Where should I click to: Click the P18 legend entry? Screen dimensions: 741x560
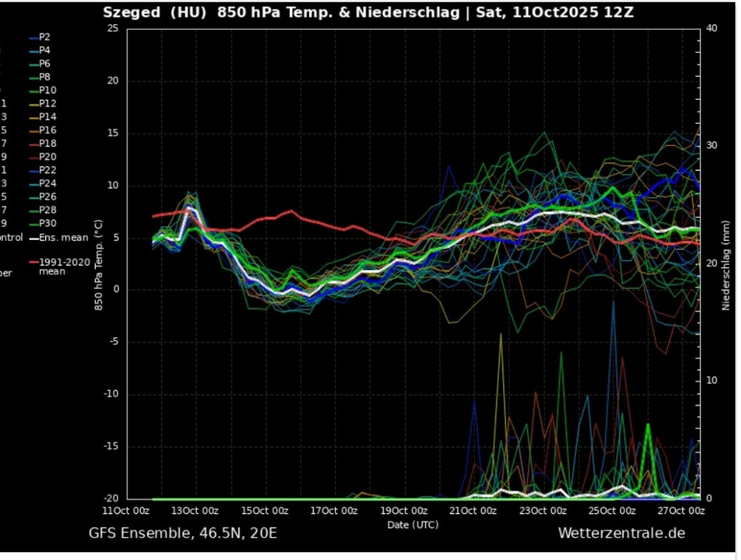[x=47, y=144]
